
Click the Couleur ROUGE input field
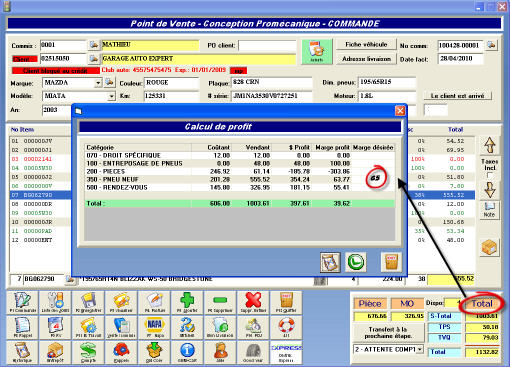(x=171, y=83)
